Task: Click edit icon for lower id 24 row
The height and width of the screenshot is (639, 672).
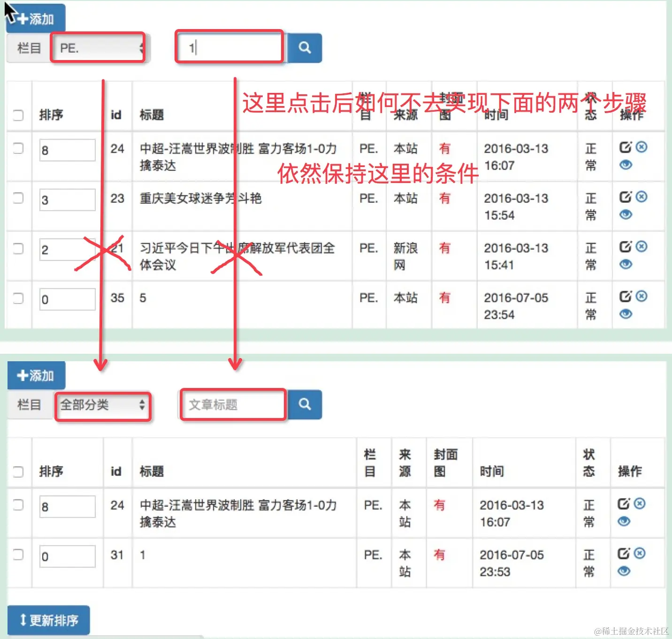Action: click(624, 503)
